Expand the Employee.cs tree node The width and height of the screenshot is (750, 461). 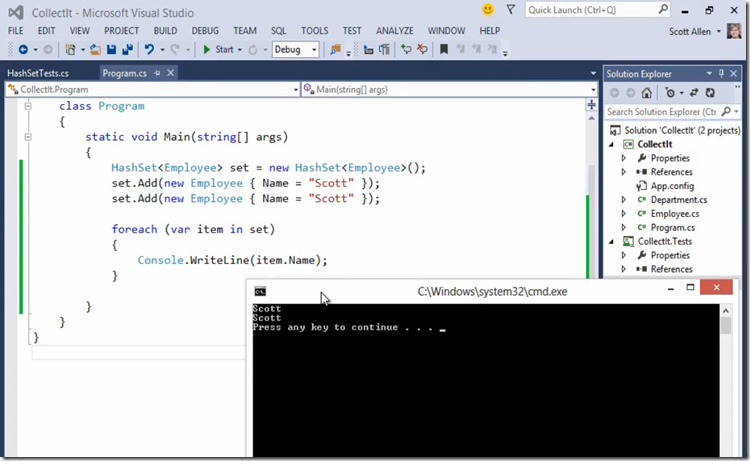623,213
